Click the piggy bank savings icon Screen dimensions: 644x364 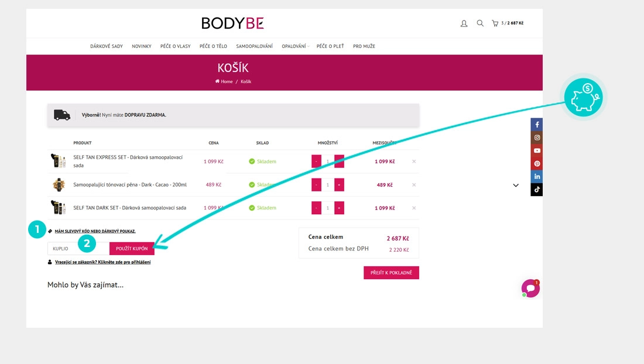[583, 97]
